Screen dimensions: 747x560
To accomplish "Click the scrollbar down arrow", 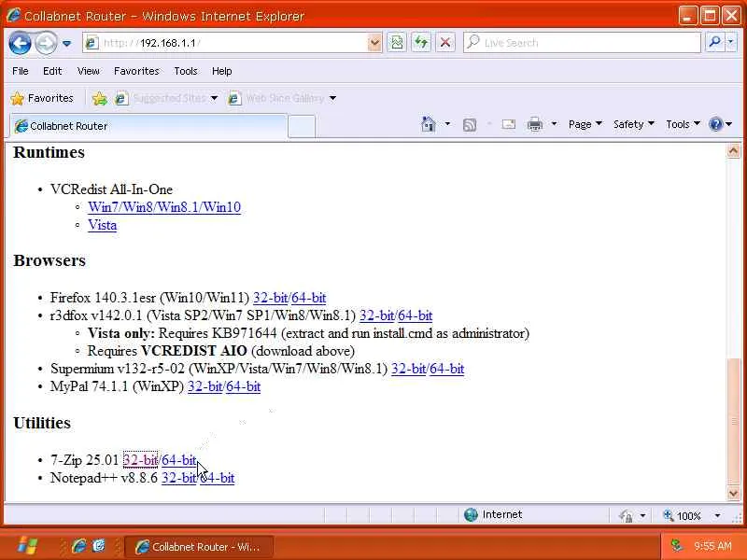I will [x=734, y=493].
